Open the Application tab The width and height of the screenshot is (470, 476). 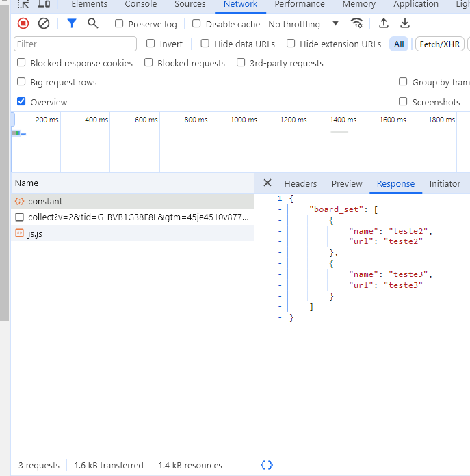(416, 4)
